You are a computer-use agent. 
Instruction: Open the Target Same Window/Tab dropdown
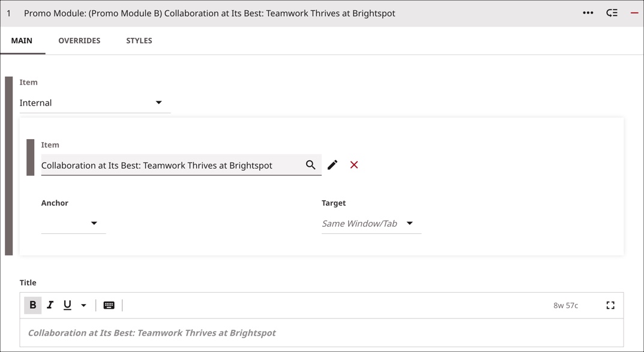pos(372,224)
